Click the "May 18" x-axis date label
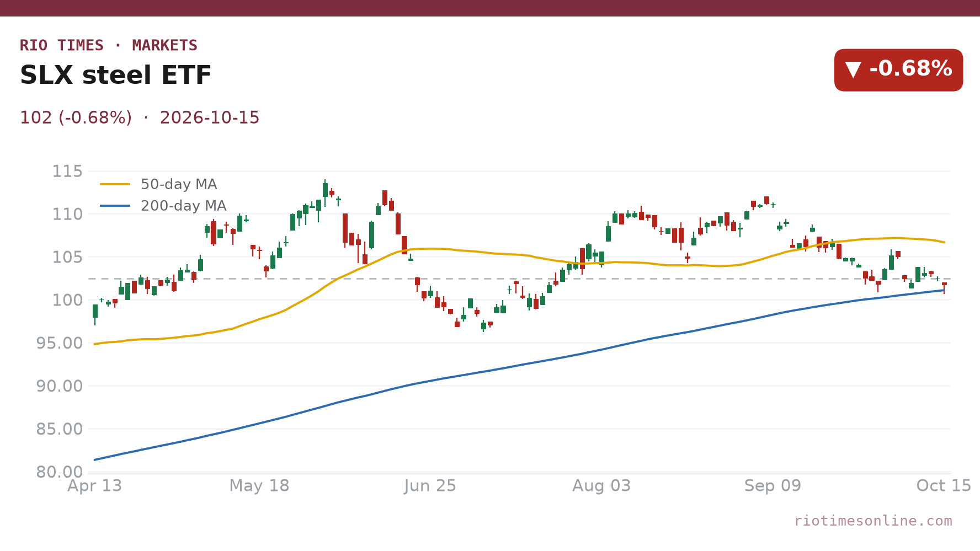980x551 pixels. pyautogui.click(x=259, y=486)
